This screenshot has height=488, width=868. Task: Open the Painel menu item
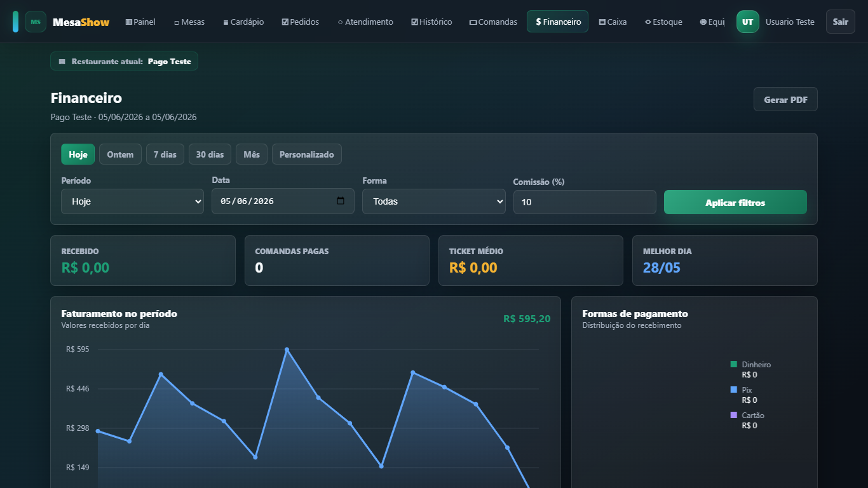click(140, 22)
